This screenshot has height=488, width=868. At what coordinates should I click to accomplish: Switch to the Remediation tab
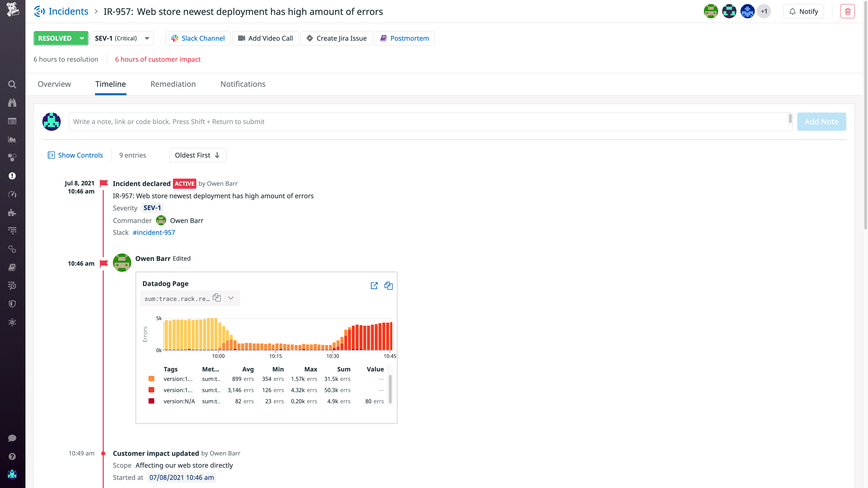173,84
